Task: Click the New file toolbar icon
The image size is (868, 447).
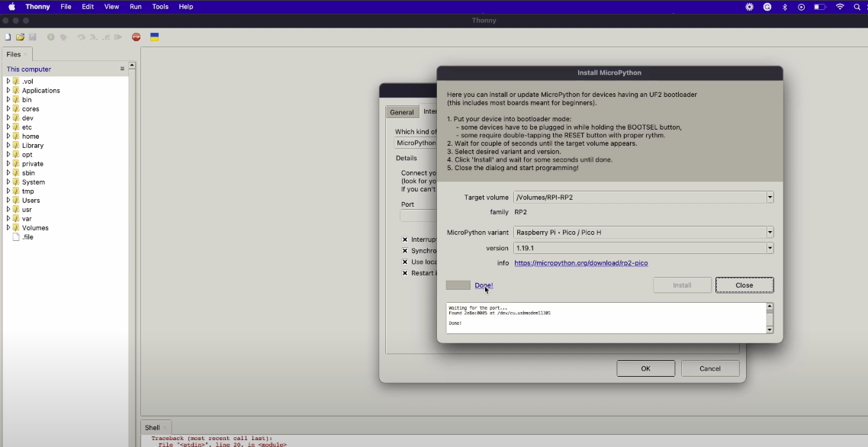Action: click(8, 37)
